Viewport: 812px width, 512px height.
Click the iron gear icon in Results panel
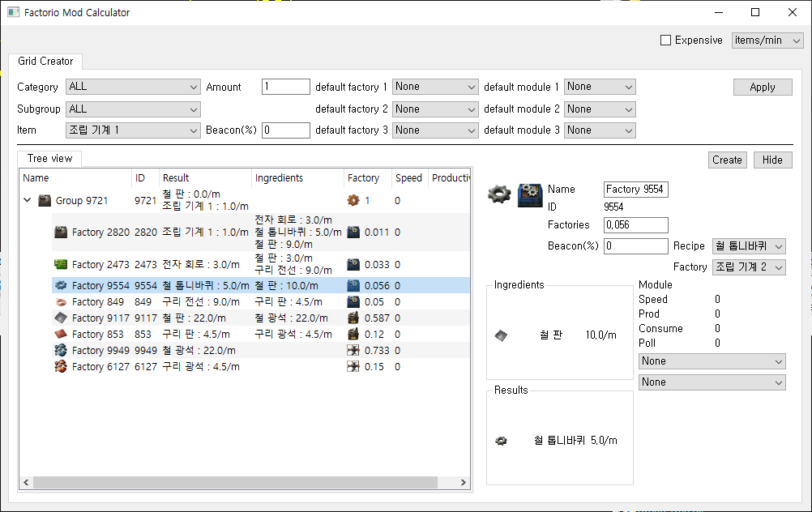pyautogui.click(x=501, y=441)
